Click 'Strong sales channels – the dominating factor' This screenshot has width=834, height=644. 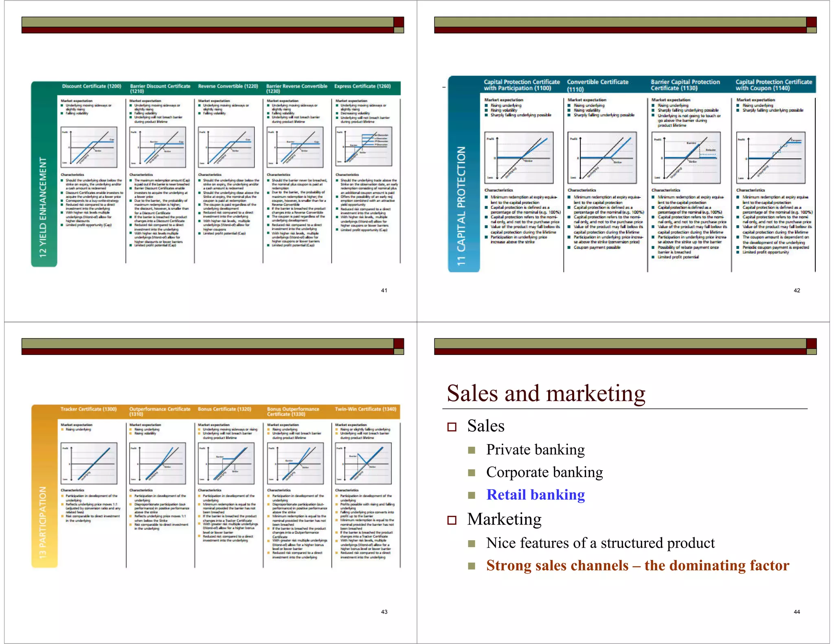(x=637, y=565)
